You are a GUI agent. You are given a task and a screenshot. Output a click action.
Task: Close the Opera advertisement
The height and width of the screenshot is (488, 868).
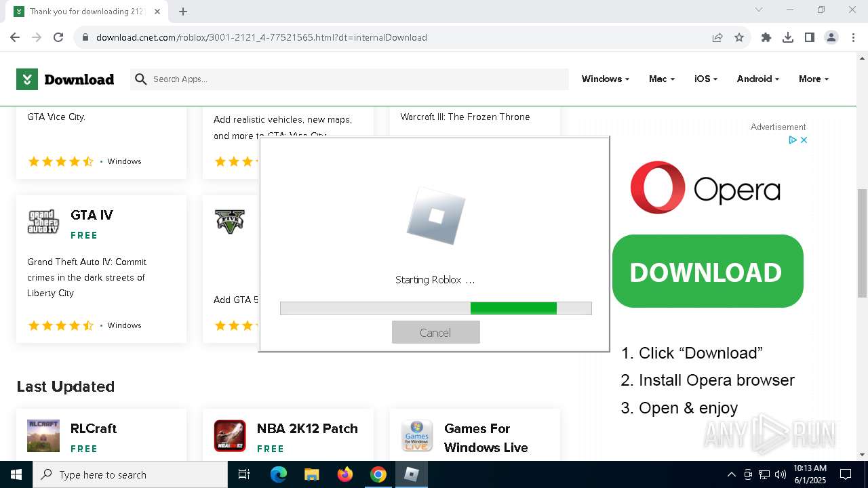804,140
